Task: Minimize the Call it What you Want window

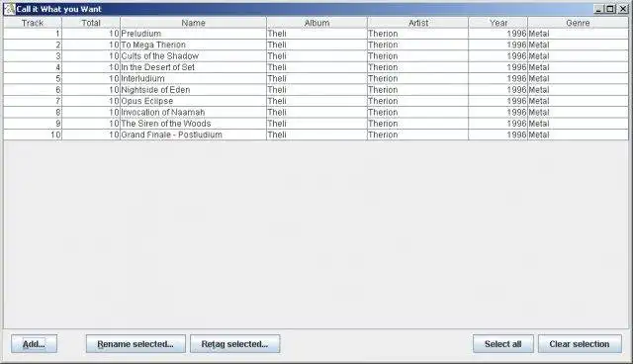Action: pyautogui.click(x=599, y=9)
